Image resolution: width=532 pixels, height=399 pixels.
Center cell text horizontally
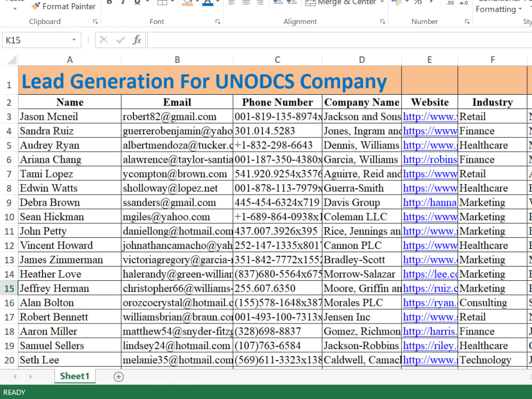(246, 2)
